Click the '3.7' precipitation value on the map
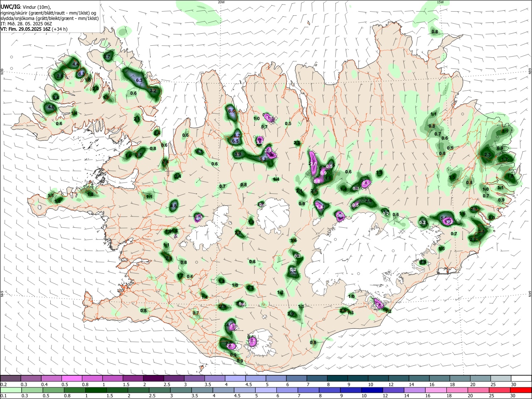This screenshot has width=532, height=399. [107, 57]
